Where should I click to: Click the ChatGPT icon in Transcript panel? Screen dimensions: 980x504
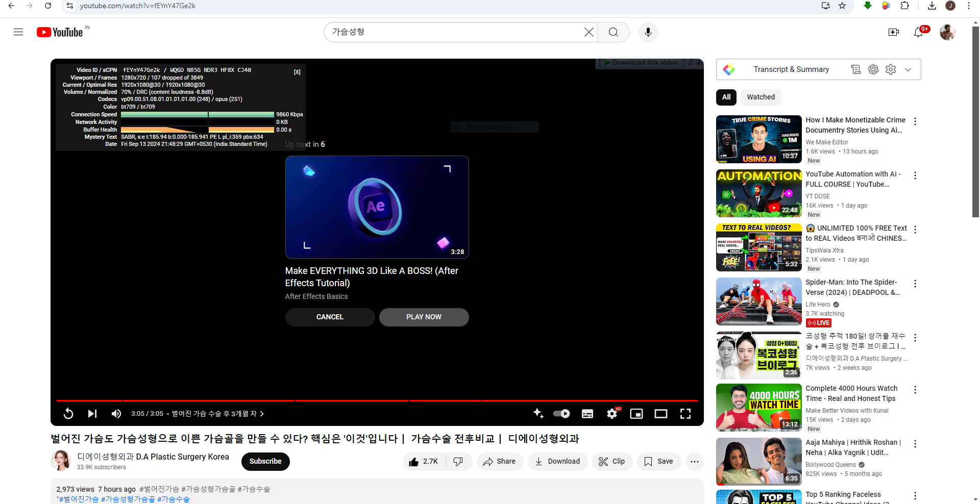click(873, 69)
